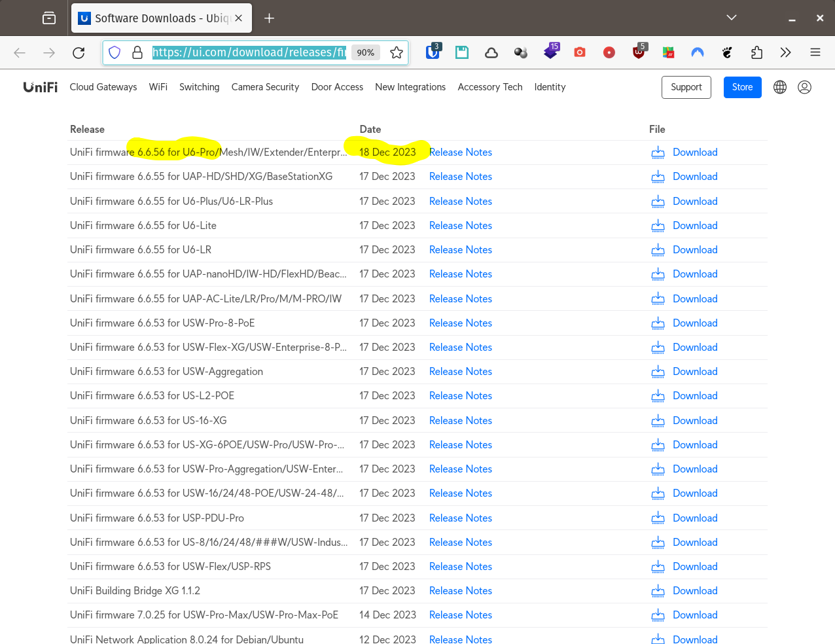Download firmware 6.6.56 for U6-Pro

point(695,152)
